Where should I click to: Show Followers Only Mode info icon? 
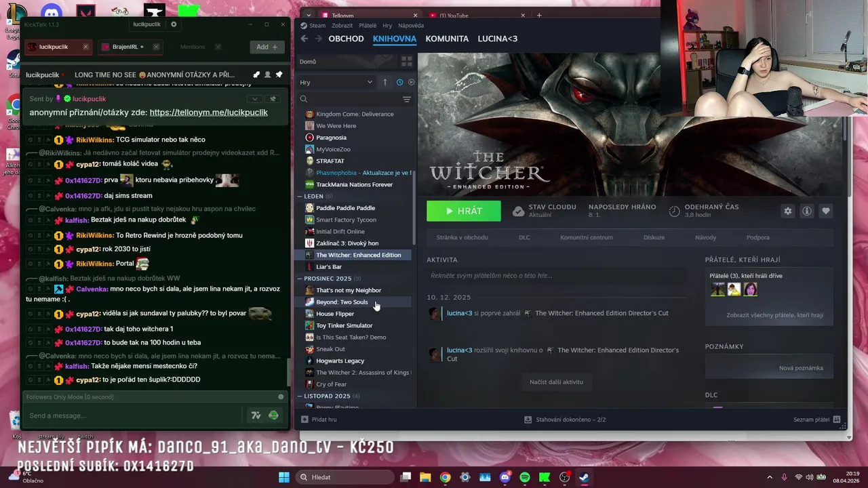pos(281,397)
